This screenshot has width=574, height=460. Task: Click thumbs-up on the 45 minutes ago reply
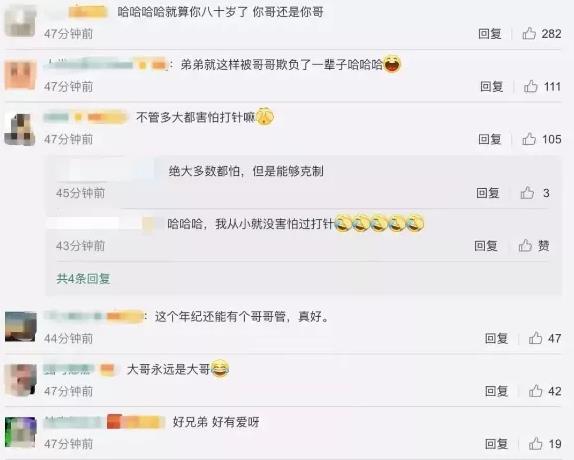527,192
